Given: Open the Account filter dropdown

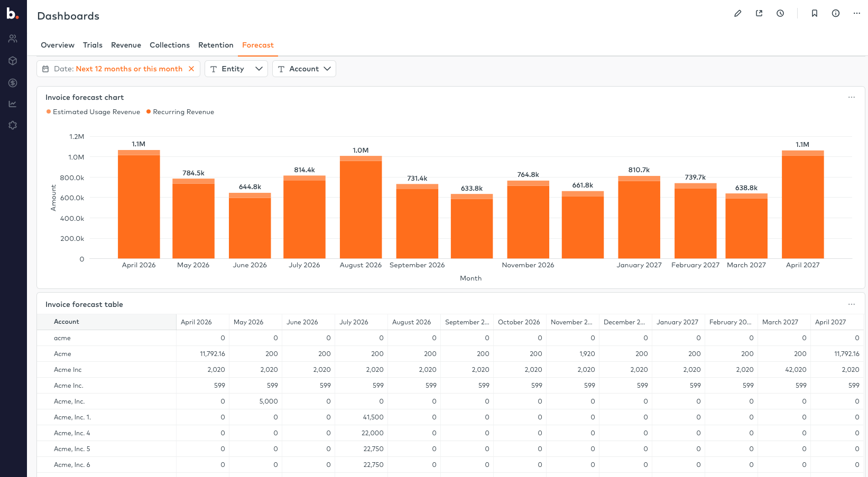Looking at the screenshot, I should (304, 69).
